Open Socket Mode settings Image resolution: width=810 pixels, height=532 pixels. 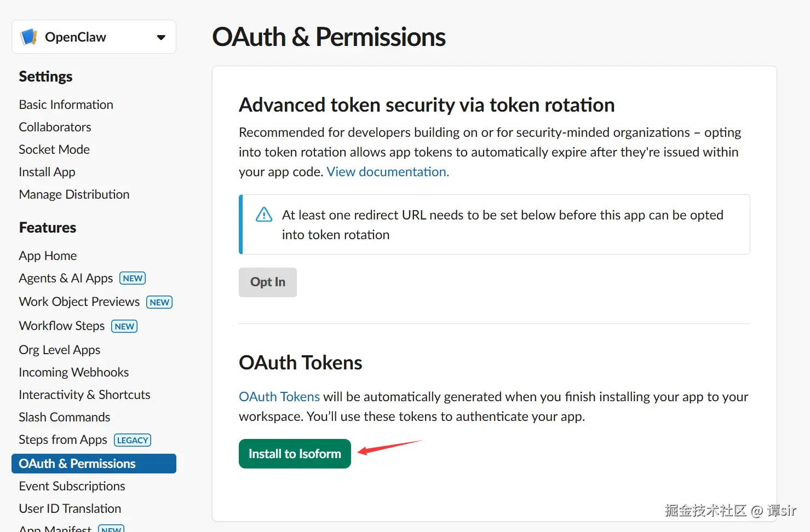(54, 149)
